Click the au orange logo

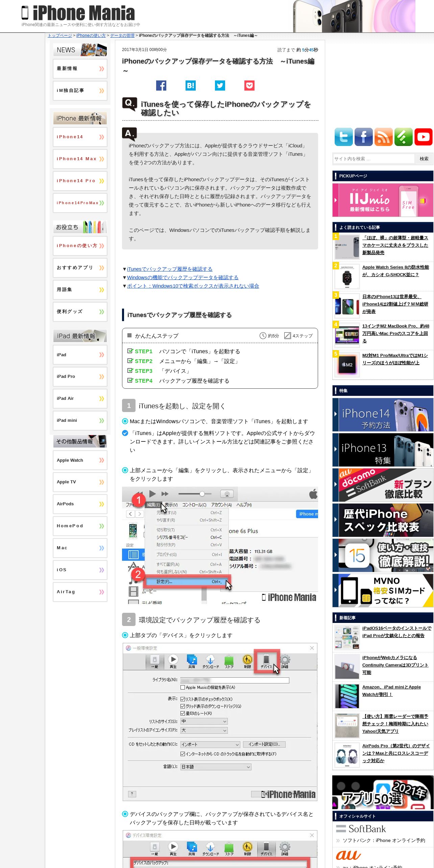[348, 855]
